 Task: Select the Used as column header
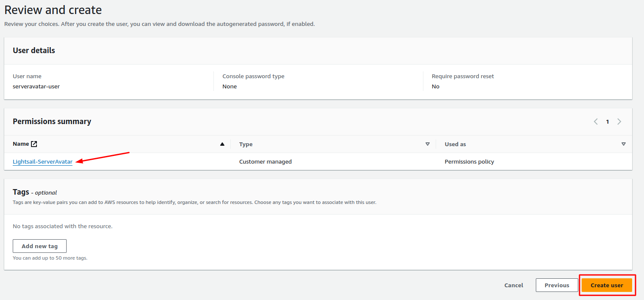coord(455,144)
